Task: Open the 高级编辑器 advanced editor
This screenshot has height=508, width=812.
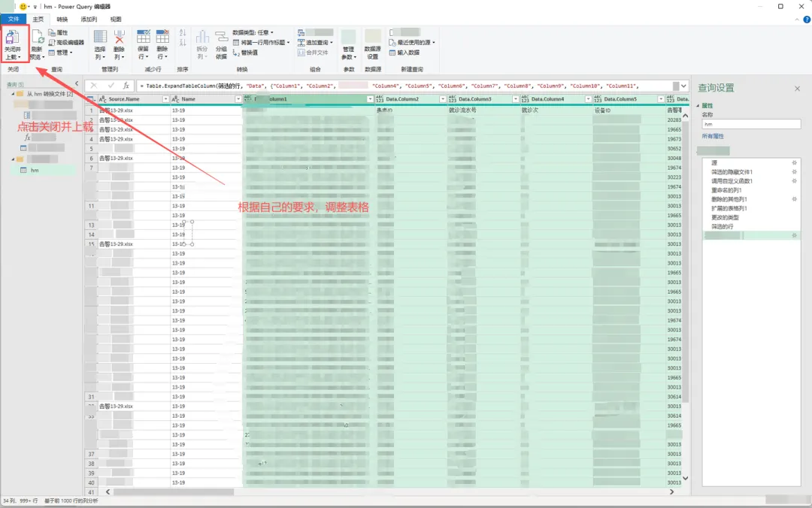Action: point(65,43)
